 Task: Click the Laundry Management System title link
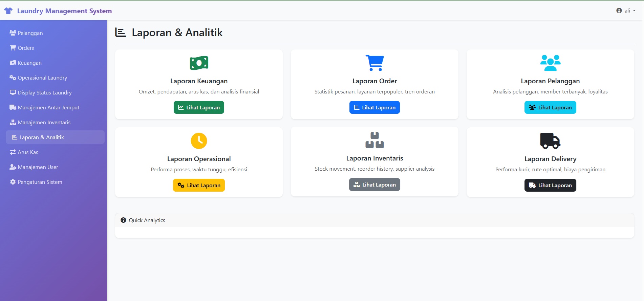64,11
